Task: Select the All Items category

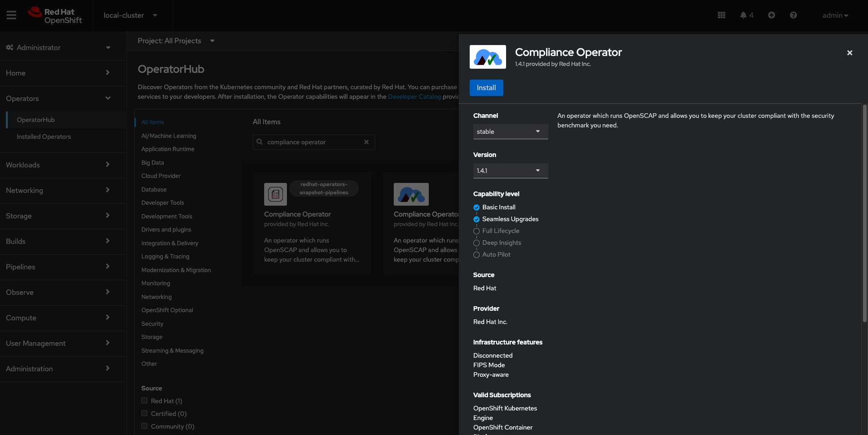Action: (153, 122)
